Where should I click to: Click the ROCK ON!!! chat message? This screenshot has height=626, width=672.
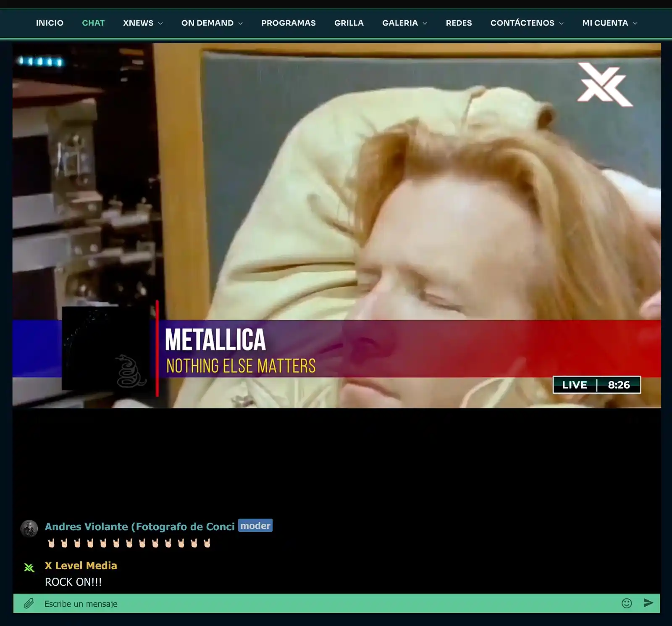point(73,582)
